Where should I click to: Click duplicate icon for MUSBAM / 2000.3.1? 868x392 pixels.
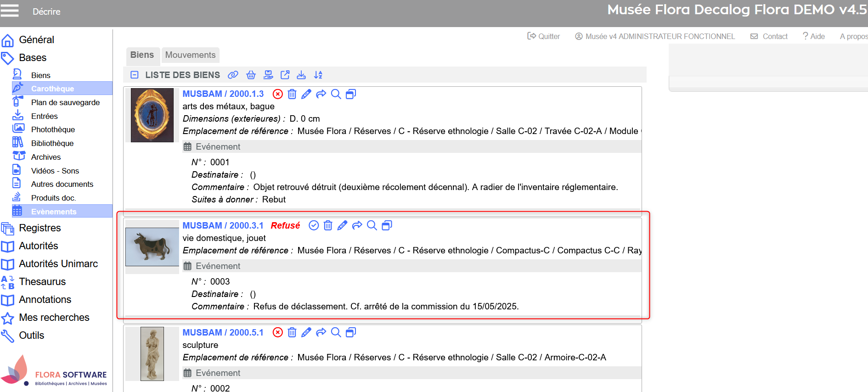tap(387, 225)
